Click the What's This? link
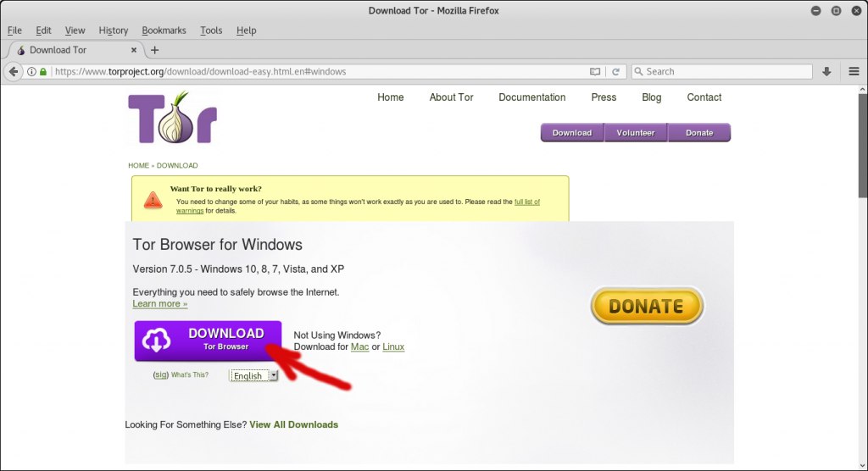This screenshot has height=471, width=868. tap(190, 374)
